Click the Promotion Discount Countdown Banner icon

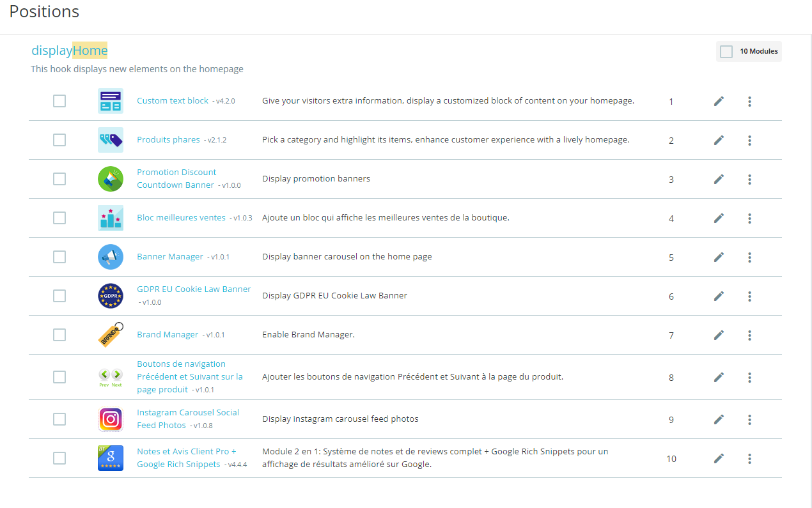pos(111,179)
